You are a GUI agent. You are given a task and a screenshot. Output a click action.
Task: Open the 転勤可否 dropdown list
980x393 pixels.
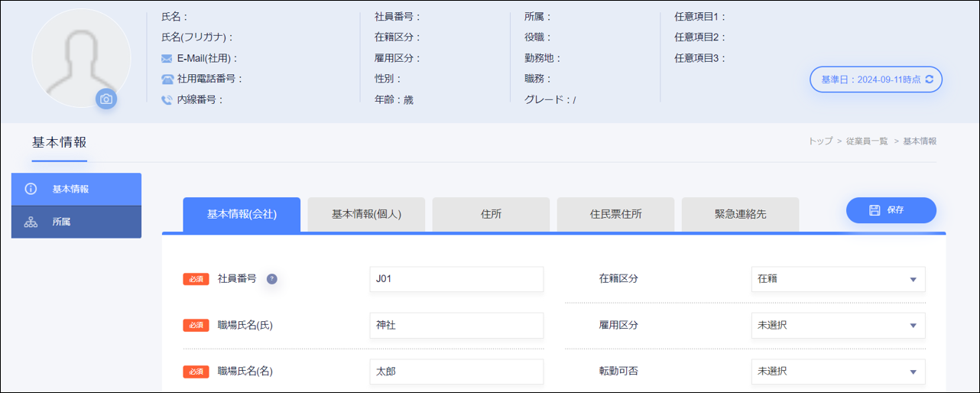click(838, 372)
